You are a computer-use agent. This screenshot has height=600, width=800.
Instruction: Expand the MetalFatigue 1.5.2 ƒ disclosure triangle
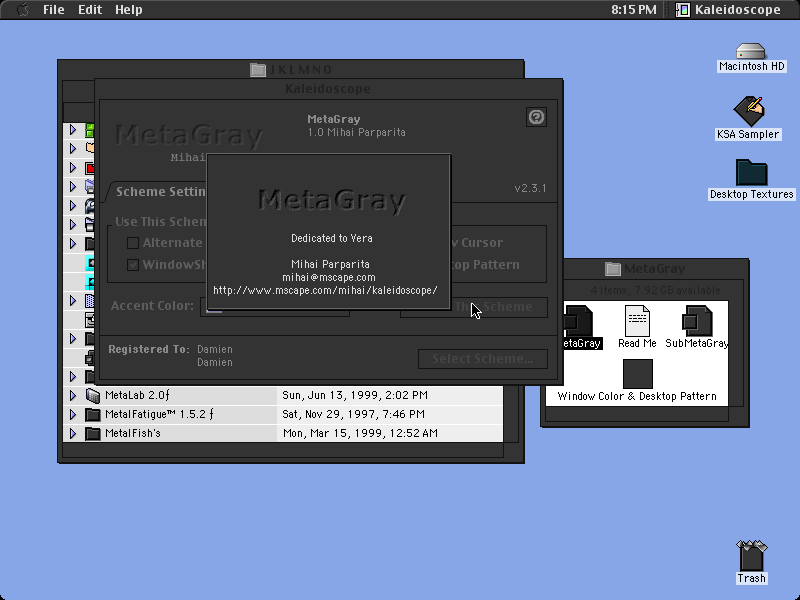click(72, 414)
